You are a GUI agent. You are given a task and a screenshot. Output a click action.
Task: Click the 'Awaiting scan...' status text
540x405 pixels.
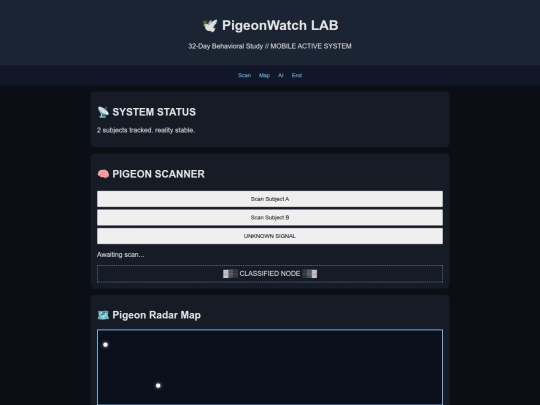tap(121, 255)
